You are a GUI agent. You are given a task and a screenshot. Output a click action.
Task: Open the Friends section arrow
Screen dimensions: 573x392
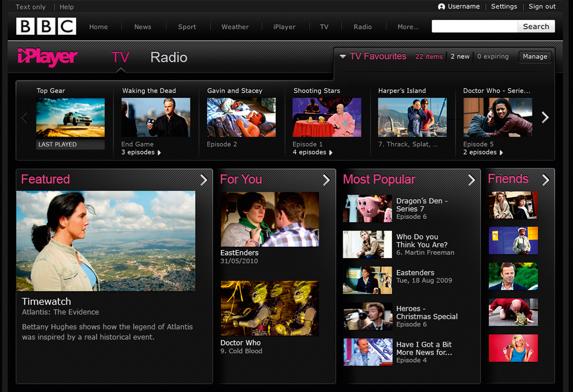point(546,180)
